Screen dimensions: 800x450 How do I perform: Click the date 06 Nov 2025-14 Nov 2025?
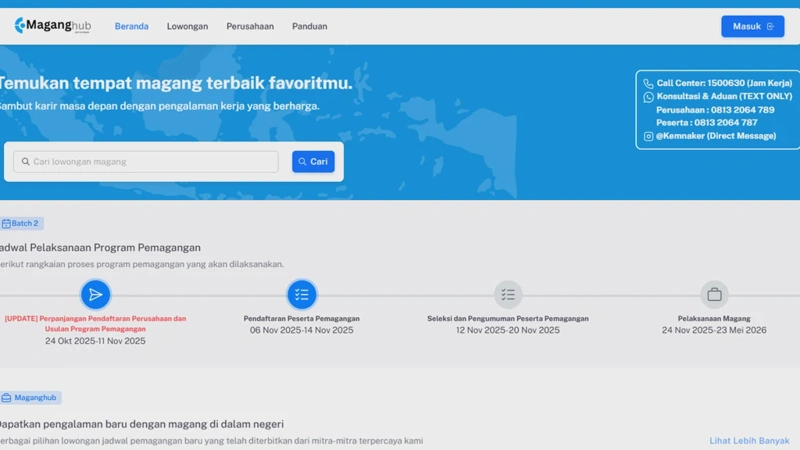coord(302,330)
